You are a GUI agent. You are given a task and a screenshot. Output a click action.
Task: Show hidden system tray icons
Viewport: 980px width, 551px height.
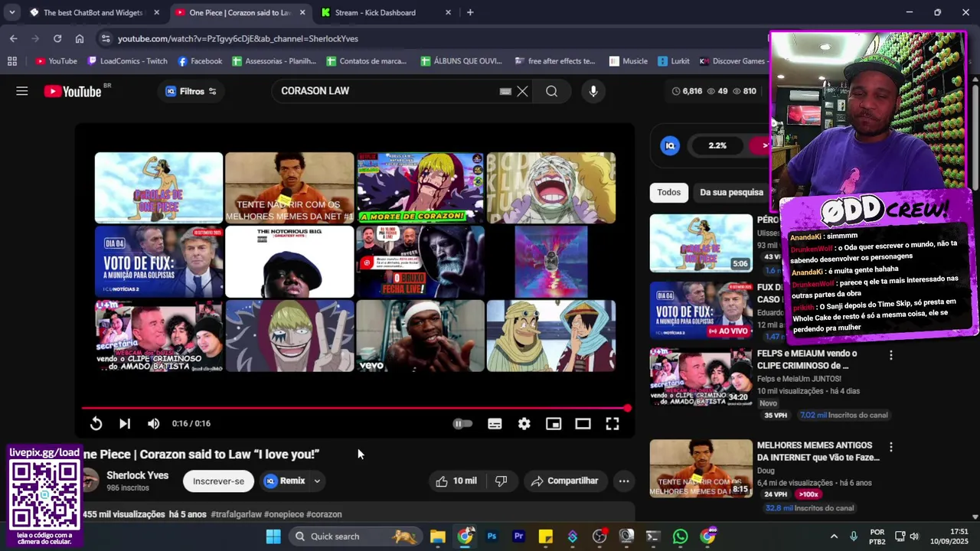point(834,536)
